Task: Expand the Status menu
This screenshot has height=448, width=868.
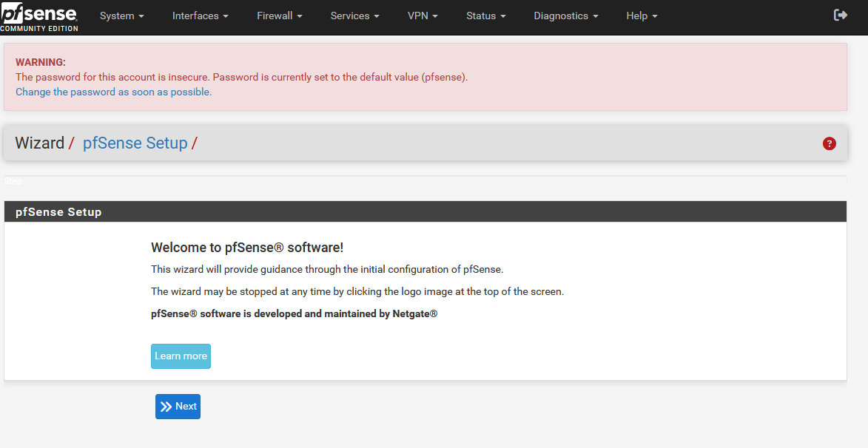Action: 485,16
